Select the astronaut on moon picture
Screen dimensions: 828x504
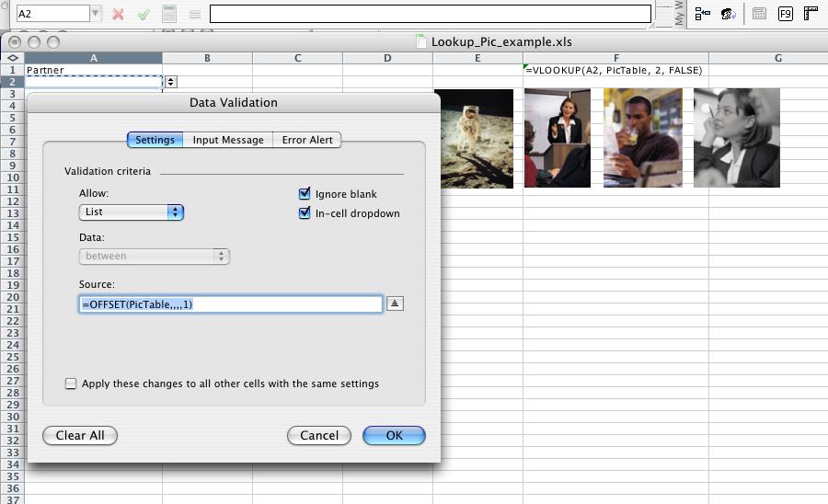(473, 139)
